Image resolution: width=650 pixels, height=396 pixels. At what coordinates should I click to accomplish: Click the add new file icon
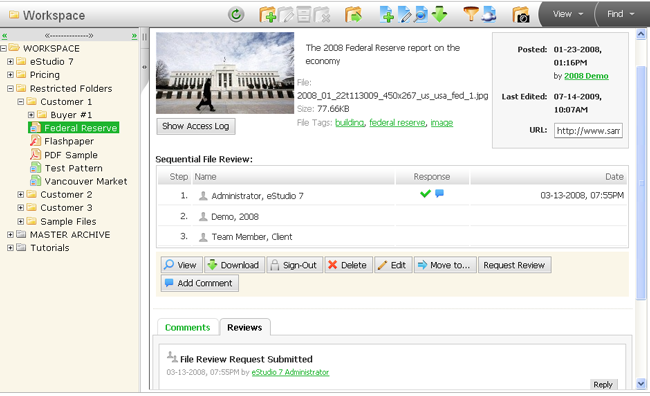(x=387, y=15)
